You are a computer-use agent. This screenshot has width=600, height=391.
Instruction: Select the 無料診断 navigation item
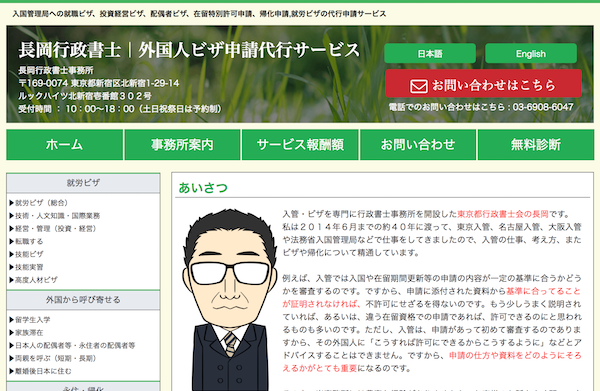click(x=536, y=145)
